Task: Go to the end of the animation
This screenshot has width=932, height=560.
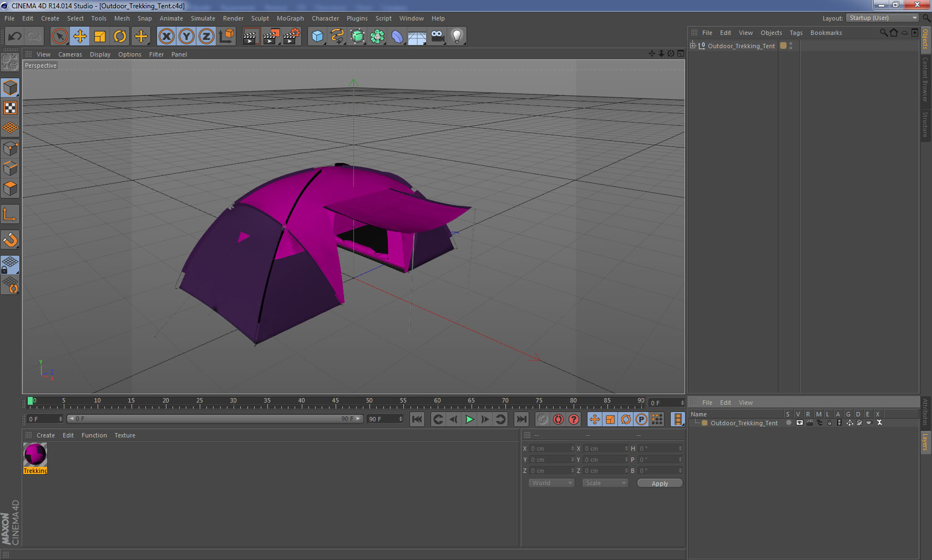Action: [x=521, y=419]
